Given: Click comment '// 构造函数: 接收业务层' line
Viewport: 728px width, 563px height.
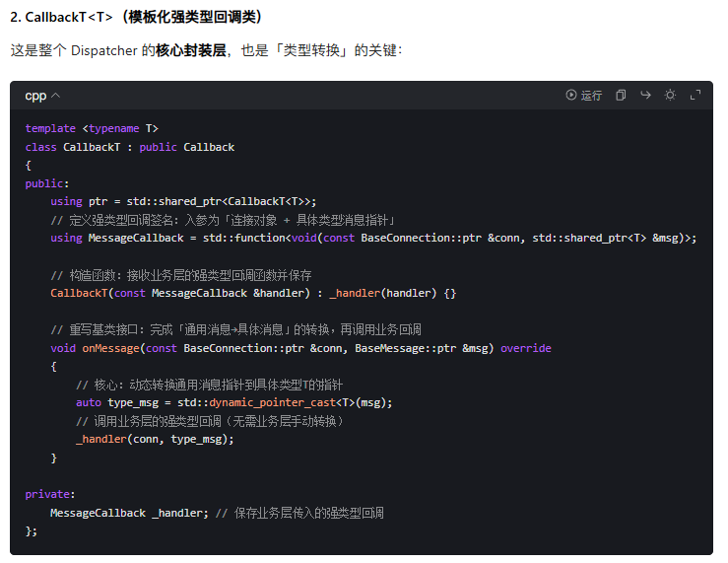Looking at the screenshot, I should tap(181, 275).
